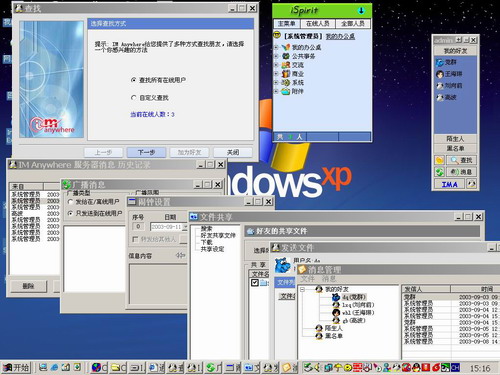
Task: Click the iSpirit blue down-arrow icon
Action: [361, 11]
